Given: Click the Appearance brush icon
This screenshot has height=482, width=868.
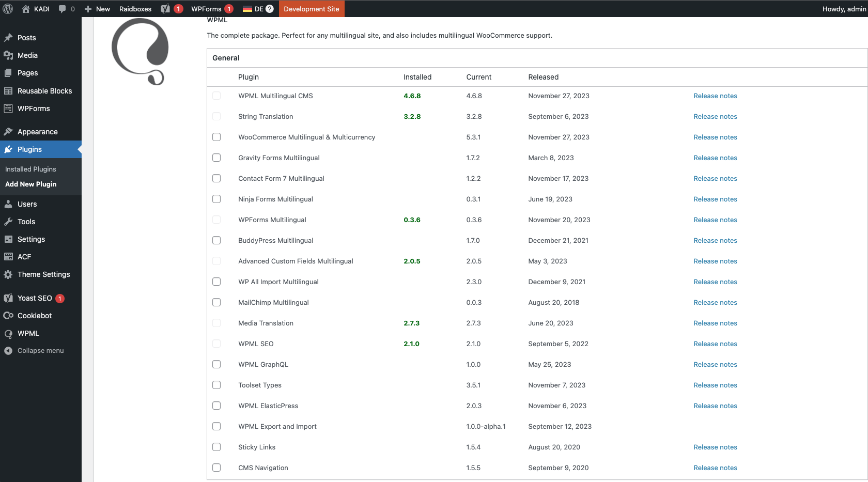Looking at the screenshot, I should click(x=8, y=132).
